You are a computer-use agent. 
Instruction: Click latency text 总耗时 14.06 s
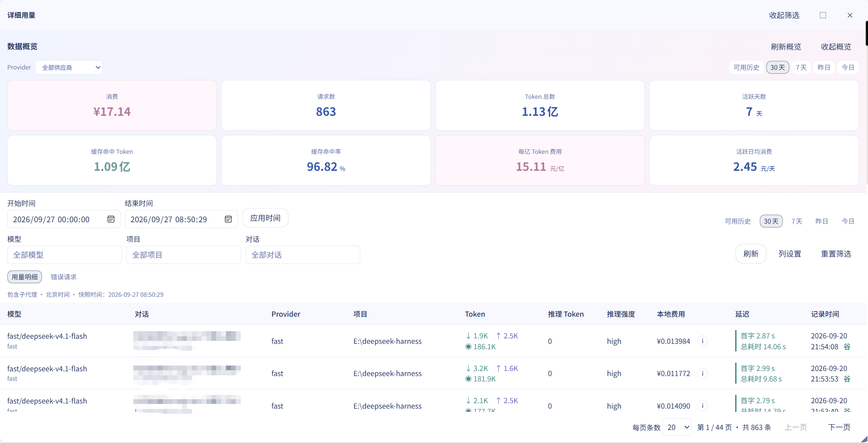point(763,347)
